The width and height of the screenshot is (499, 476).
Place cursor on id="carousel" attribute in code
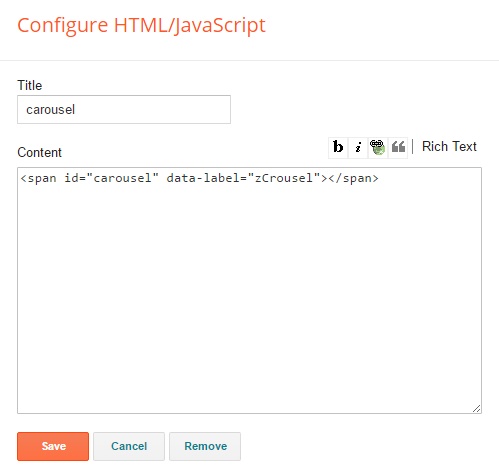click(112, 178)
